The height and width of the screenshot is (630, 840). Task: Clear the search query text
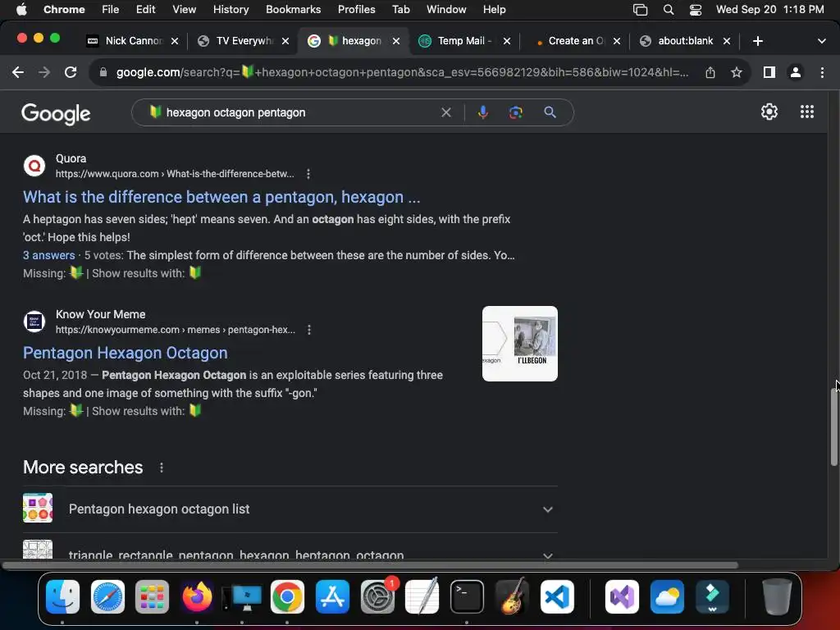[445, 112]
